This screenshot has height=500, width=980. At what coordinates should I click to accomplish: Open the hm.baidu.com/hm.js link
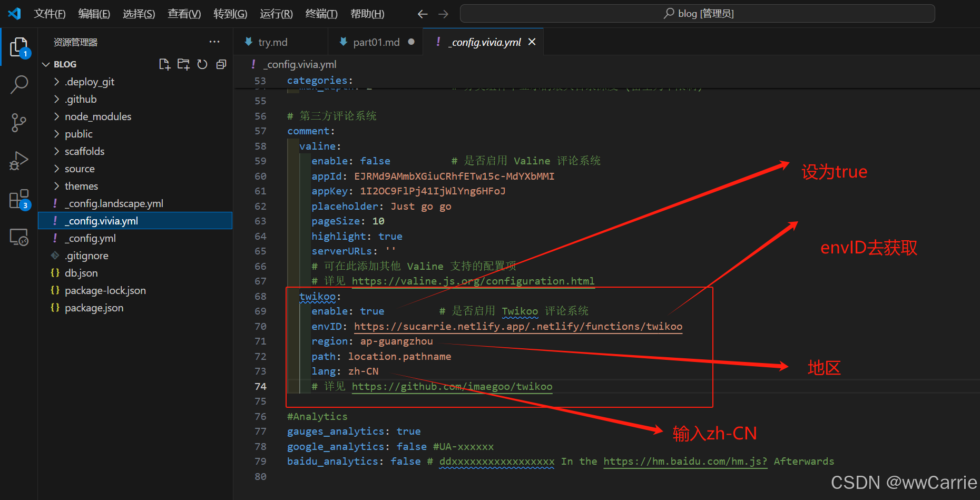click(x=685, y=462)
